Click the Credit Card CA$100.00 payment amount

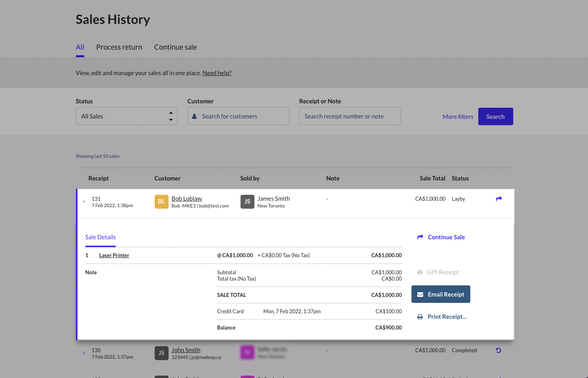point(388,312)
